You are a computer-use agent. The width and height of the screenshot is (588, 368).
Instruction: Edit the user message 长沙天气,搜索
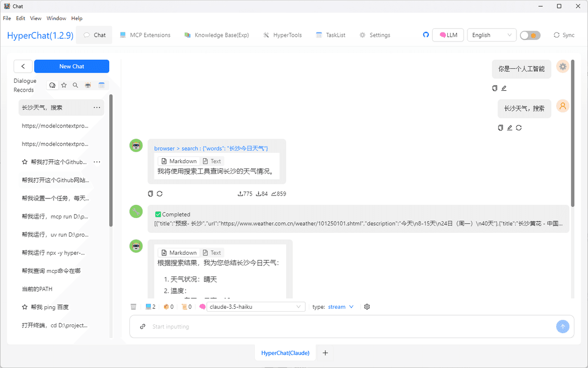pos(510,128)
